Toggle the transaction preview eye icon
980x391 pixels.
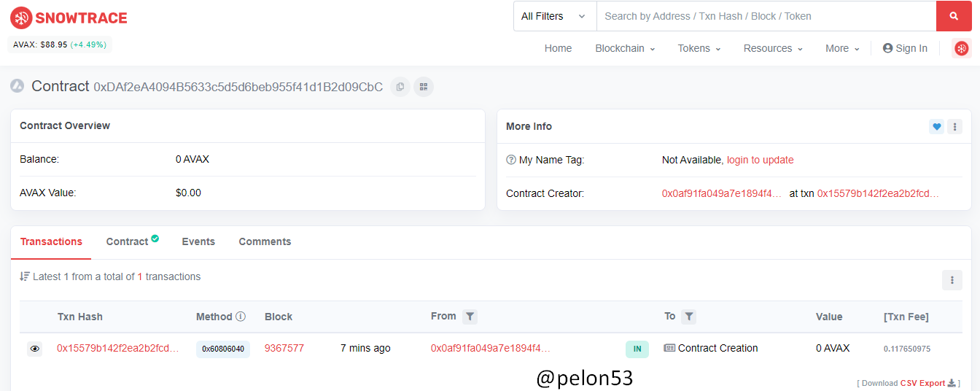tap(34, 349)
